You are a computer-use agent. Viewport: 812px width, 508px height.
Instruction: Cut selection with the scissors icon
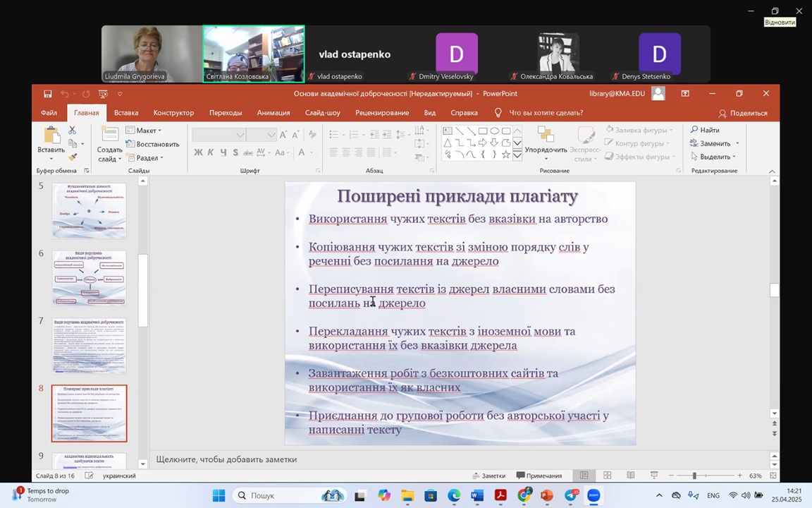pos(72,130)
